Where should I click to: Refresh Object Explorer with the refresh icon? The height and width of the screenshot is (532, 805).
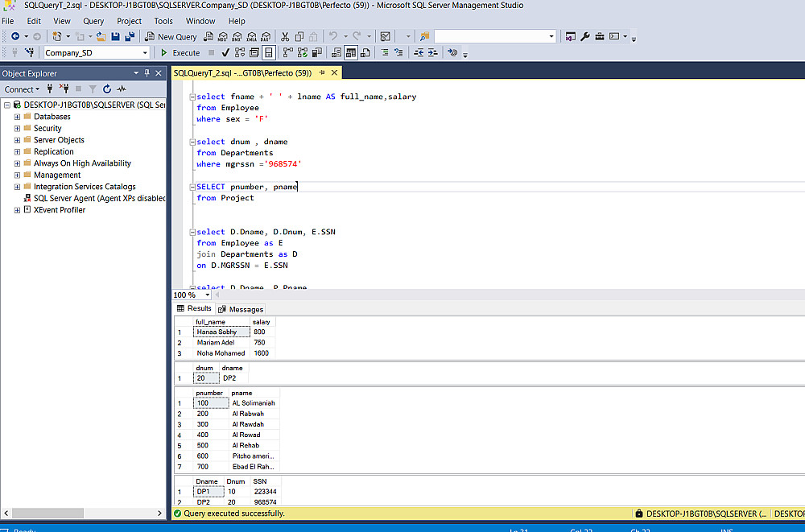pos(106,89)
